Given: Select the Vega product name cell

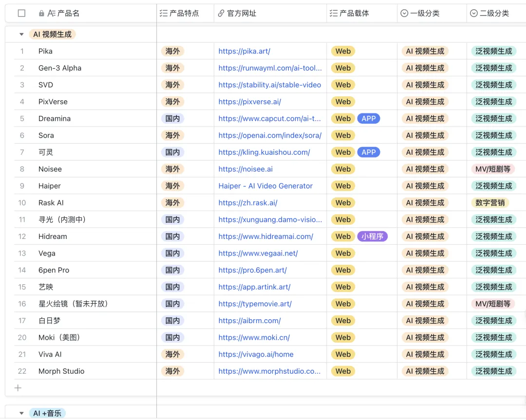Looking at the screenshot, I should (47, 254).
